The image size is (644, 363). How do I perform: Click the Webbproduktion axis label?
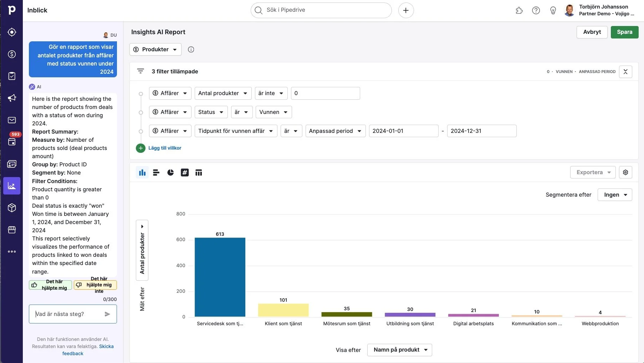[600, 323]
